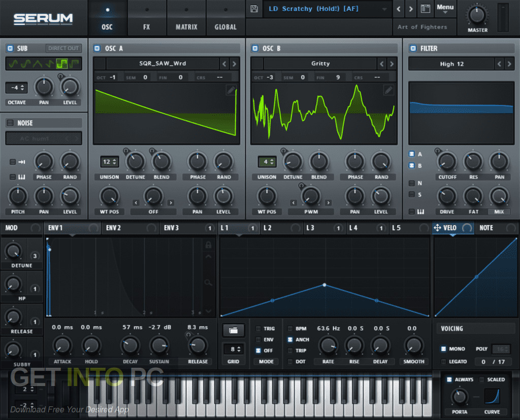The image size is (520, 420).
Task: Choose next filter type arrow
Action: (509, 63)
